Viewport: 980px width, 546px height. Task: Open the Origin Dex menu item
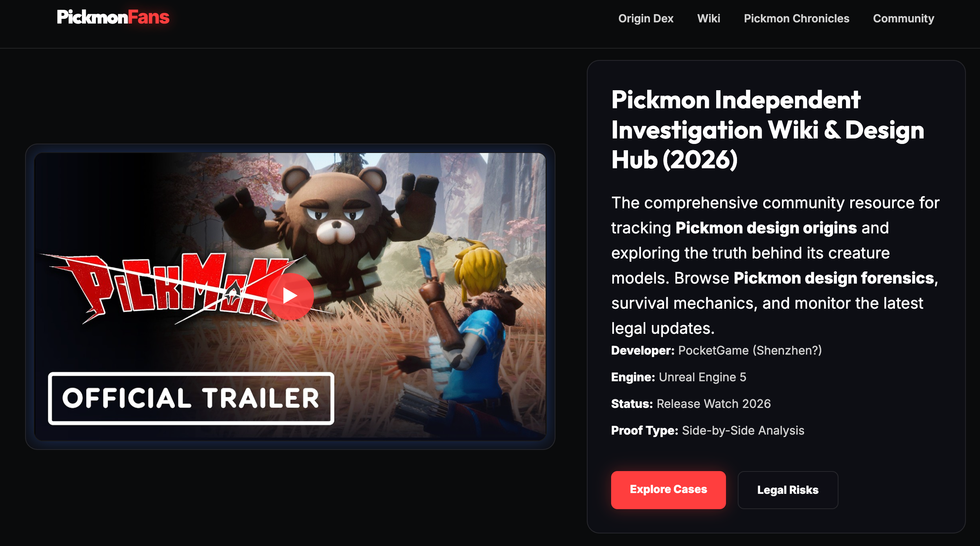pyautogui.click(x=646, y=18)
